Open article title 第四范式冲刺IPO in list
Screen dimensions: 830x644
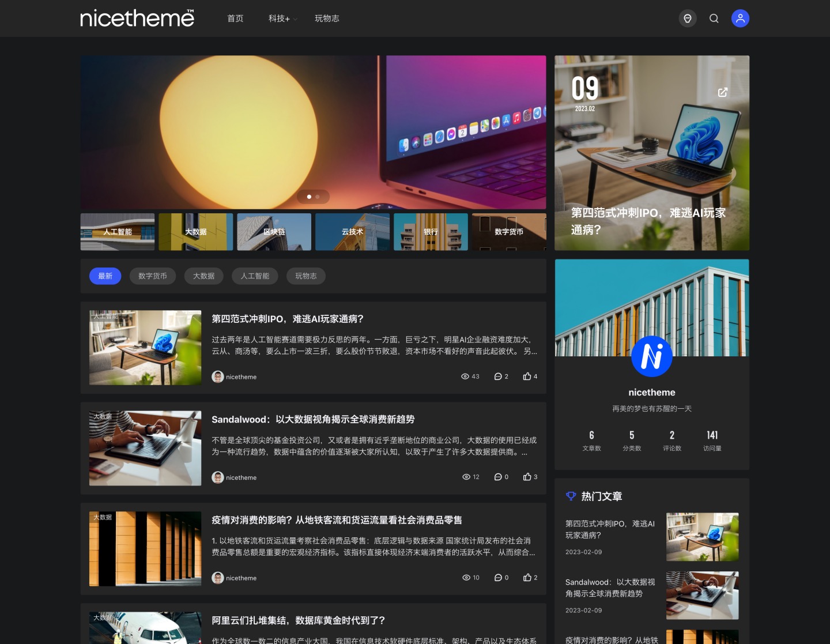click(288, 319)
